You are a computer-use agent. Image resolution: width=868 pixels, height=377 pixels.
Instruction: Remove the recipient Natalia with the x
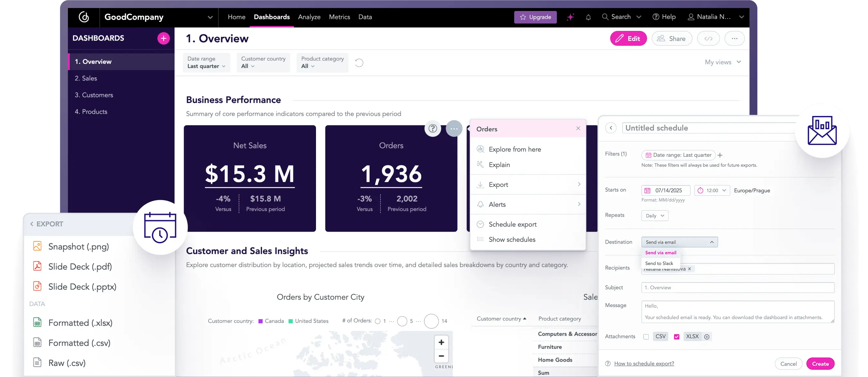tap(689, 269)
